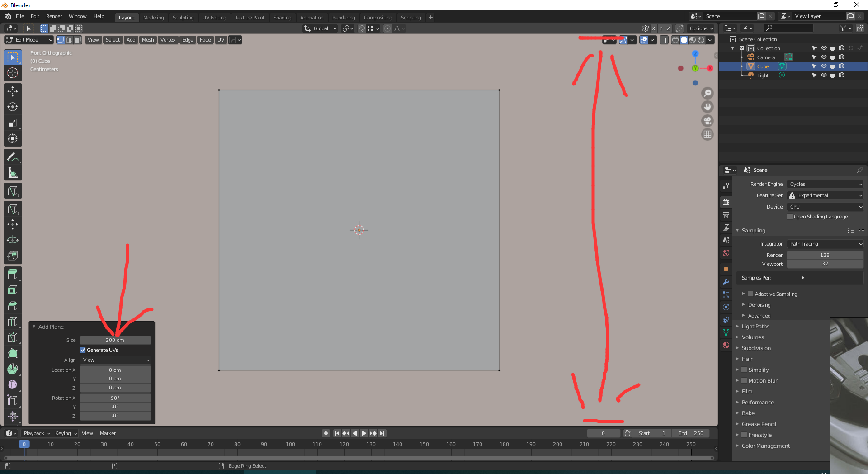The height and width of the screenshot is (474, 868).
Task: Open the Playback popover button
Action: [x=37, y=433]
